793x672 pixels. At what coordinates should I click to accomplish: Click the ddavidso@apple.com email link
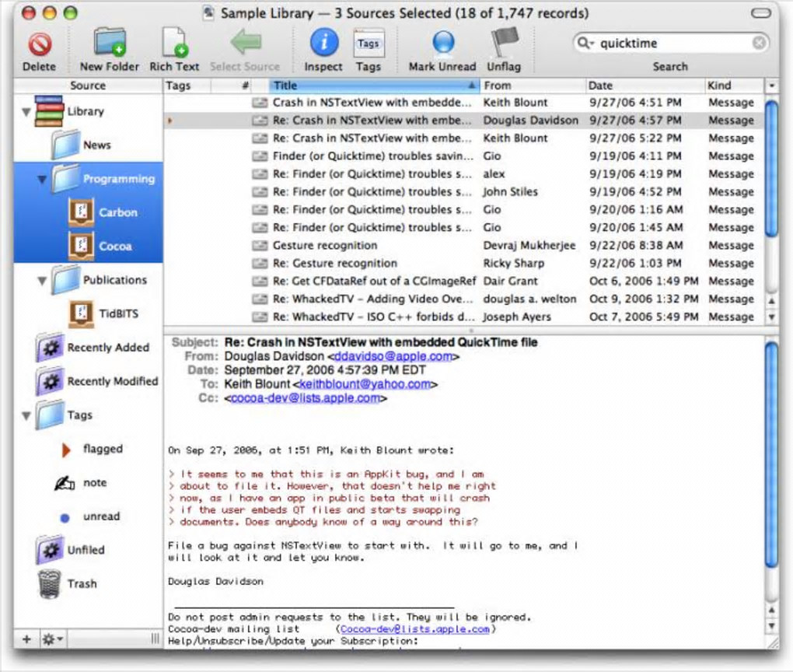tap(393, 356)
